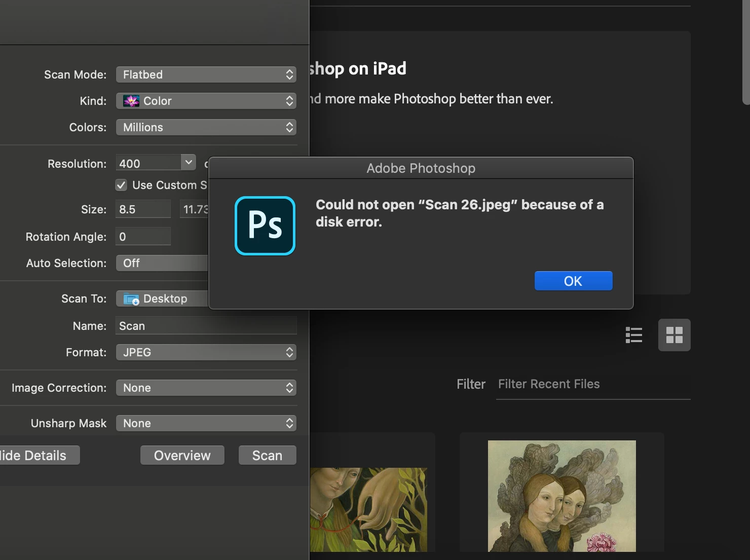Open the Image Correction None dropdown
The width and height of the screenshot is (750, 560).
[206, 388]
